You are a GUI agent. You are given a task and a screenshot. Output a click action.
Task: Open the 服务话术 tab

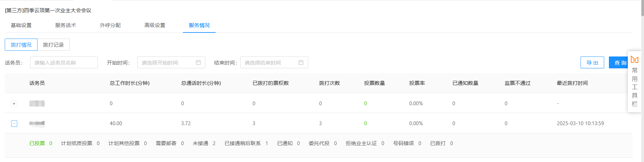(x=65, y=25)
